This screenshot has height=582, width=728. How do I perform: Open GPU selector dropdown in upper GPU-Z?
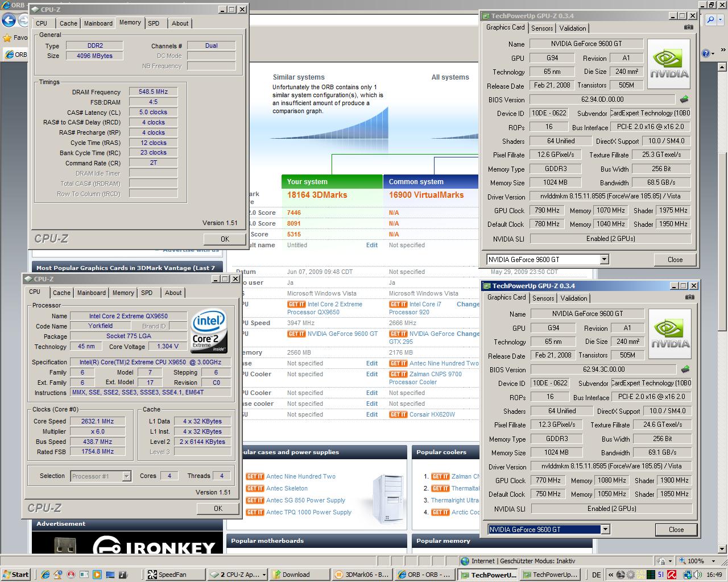point(604,260)
